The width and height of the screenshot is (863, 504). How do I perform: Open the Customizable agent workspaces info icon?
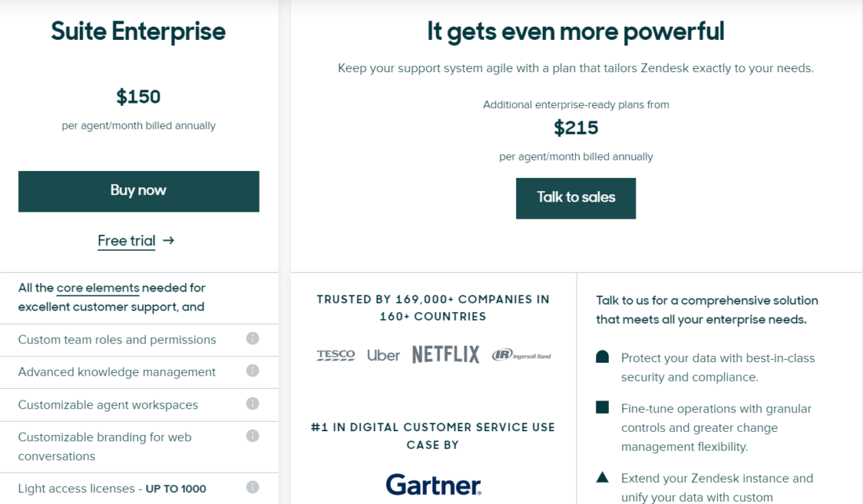pos(252,403)
